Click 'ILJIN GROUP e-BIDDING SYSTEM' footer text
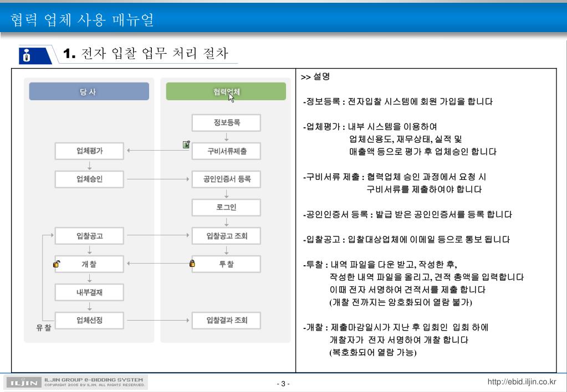The height and width of the screenshot is (392, 567). [x=94, y=380]
